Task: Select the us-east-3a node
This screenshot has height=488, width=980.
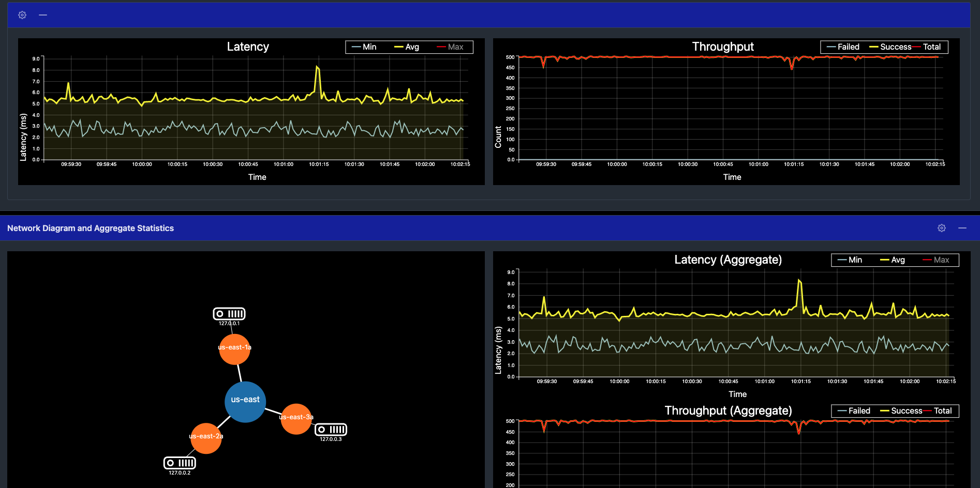Action: coord(296,418)
